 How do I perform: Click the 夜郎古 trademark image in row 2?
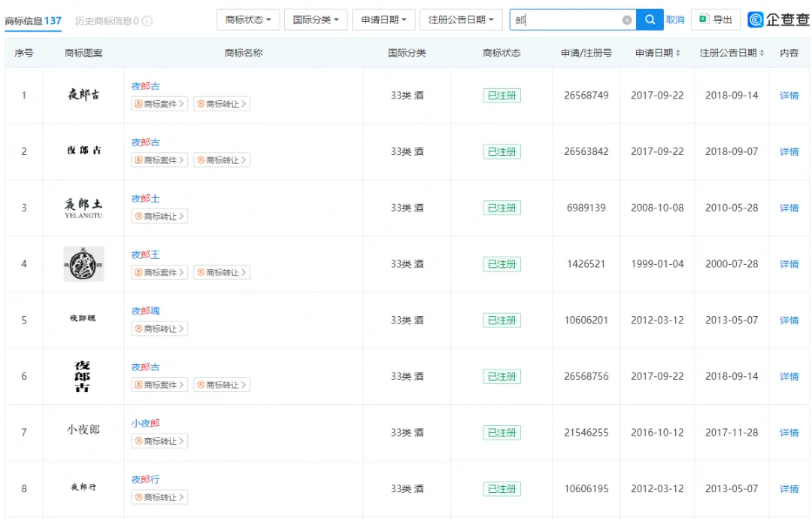click(84, 151)
